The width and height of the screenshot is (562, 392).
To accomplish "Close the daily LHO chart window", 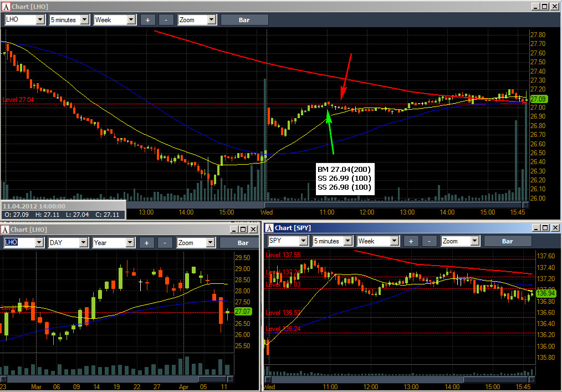I will [x=253, y=230].
